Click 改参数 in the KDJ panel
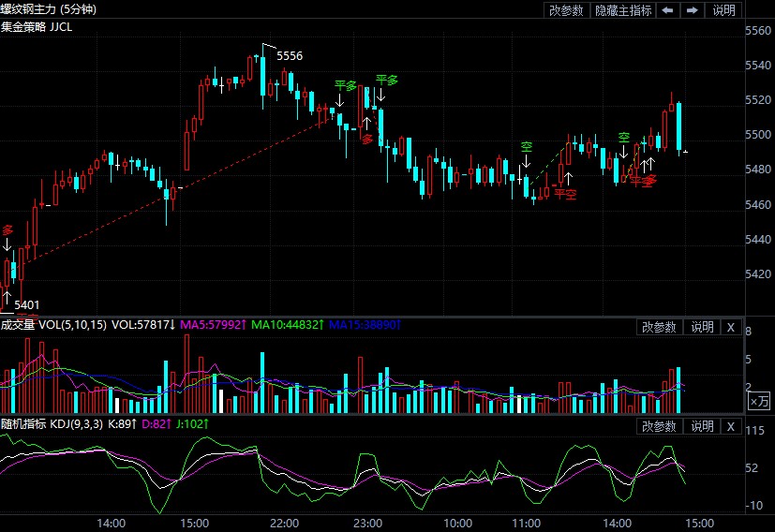The width and height of the screenshot is (775, 532). 659,426
